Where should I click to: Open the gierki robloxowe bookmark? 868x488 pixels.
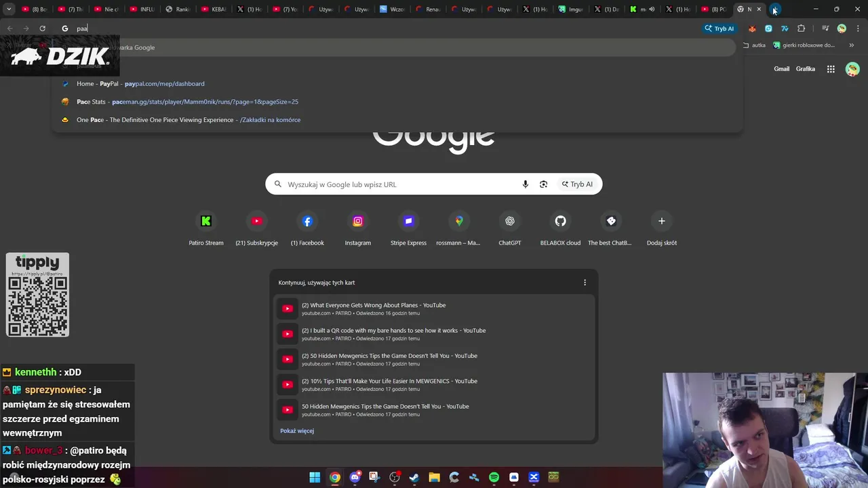click(804, 45)
